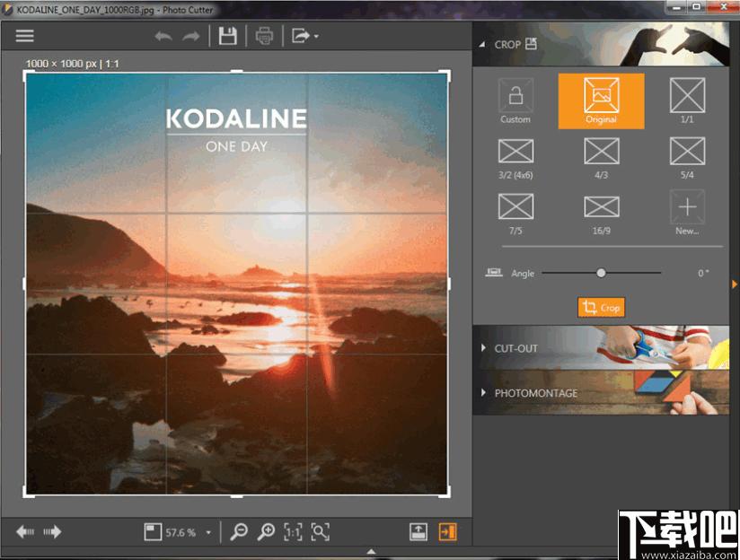Click the top-left crop corner handle
The image size is (740, 560).
click(28, 75)
